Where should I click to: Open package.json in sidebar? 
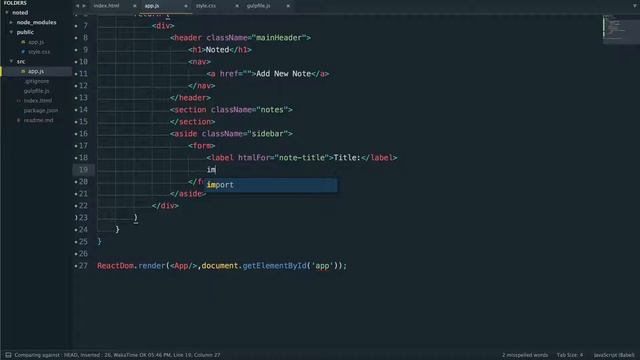coord(41,111)
